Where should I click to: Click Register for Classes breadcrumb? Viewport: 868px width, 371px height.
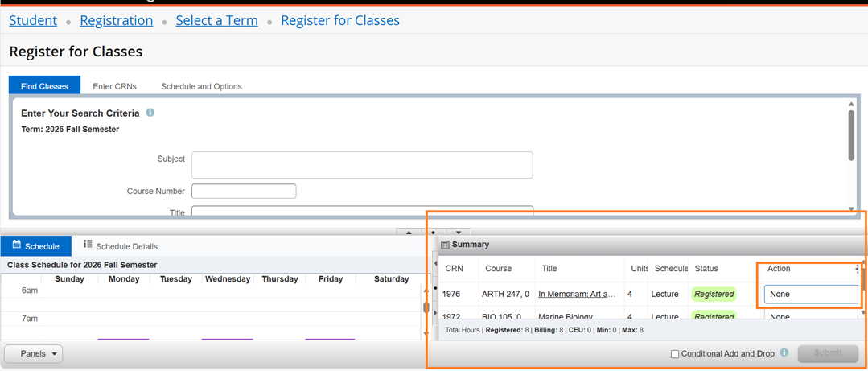click(340, 20)
